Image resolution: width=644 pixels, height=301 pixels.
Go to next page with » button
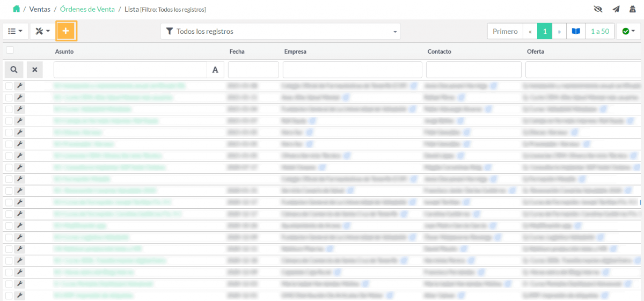coord(559,32)
